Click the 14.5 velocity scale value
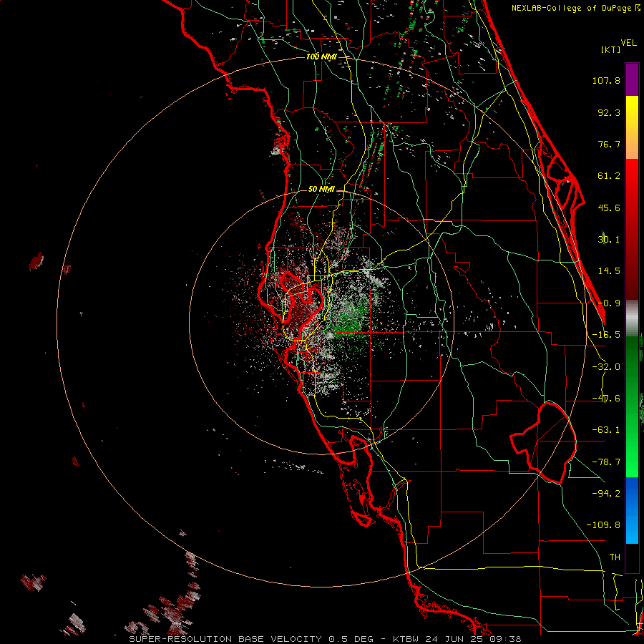Viewport: 644px width, 644px height. coord(609,271)
